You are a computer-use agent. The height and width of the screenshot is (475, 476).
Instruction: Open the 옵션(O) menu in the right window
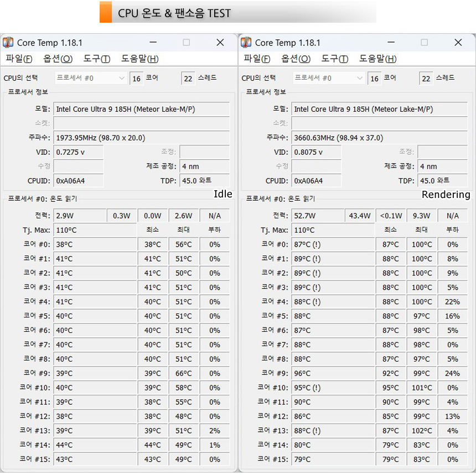point(296,59)
